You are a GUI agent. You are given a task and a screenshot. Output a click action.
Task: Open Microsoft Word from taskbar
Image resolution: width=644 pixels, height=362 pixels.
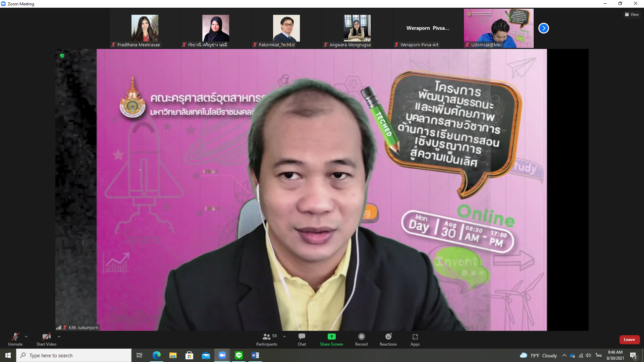[255, 355]
